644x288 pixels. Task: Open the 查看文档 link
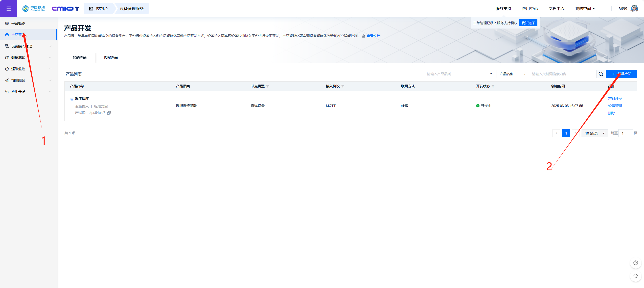[373, 36]
